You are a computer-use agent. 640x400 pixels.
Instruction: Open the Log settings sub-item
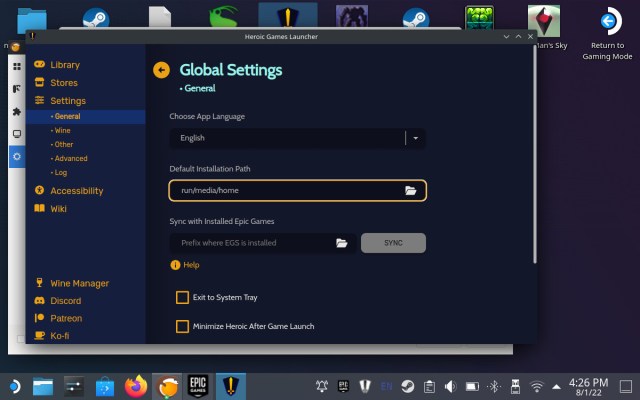pos(59,172)
